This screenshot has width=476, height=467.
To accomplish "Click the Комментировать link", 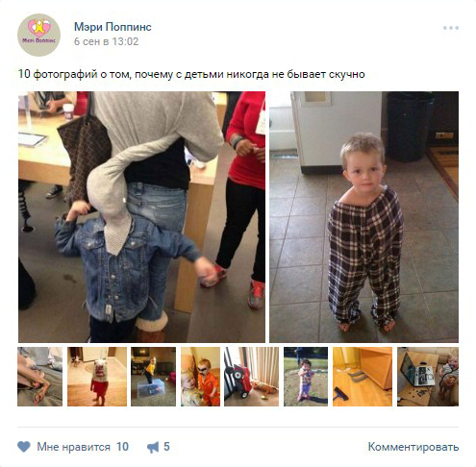I will tap(413, 447).
